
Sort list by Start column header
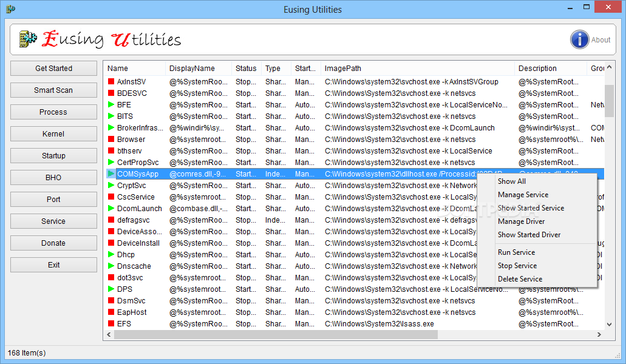(305, 68)
